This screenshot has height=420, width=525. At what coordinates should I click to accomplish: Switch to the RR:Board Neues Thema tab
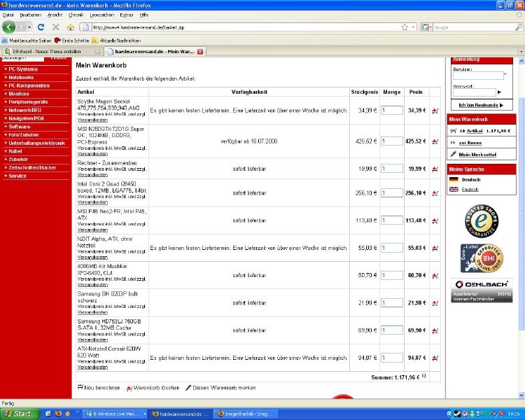tap(52, 52)
